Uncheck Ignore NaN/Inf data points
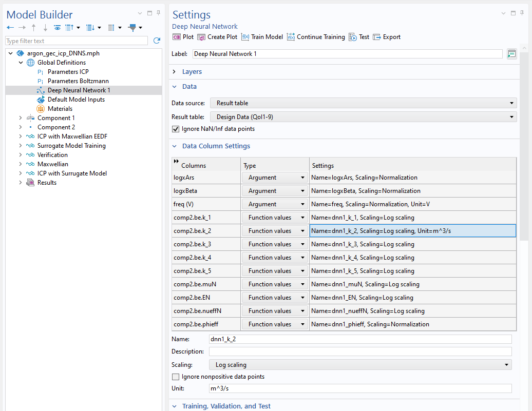This screenshot has height=411, width=532. pyautogui.click(x=176, y=129)
